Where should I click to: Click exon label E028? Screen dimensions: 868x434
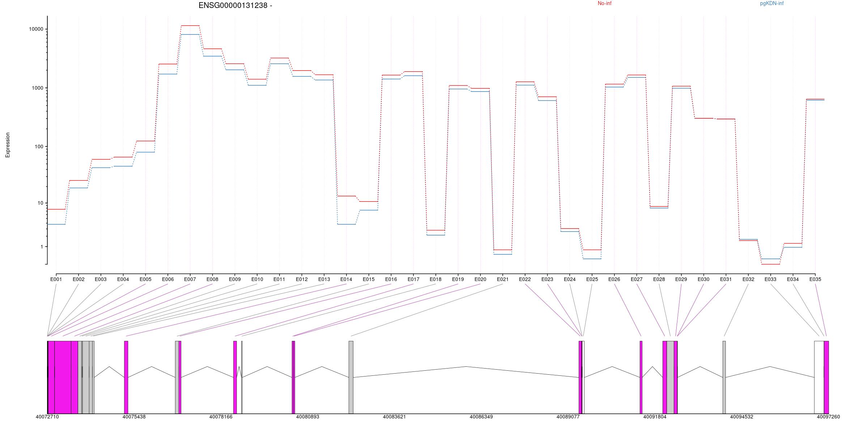tap(659, 279)
